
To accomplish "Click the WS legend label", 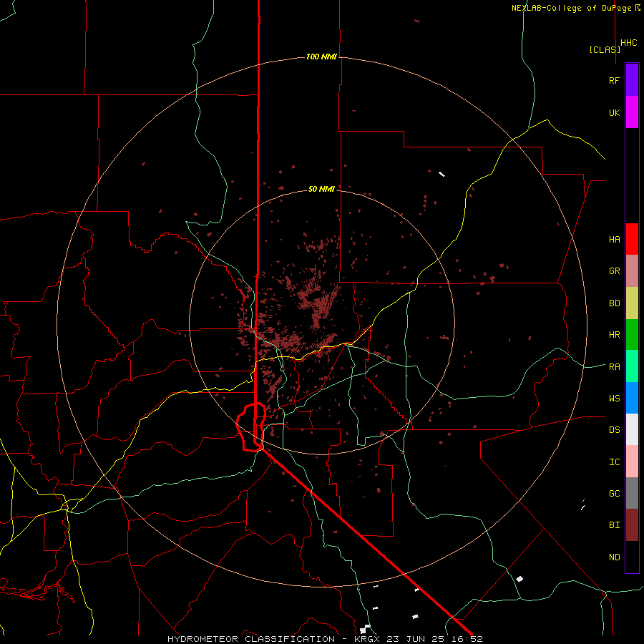I will tap(614, 398).
